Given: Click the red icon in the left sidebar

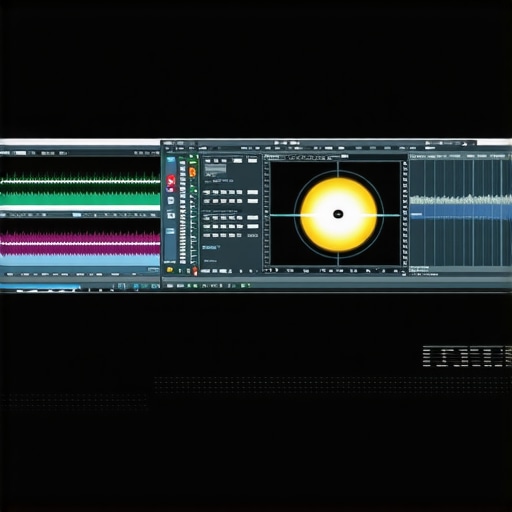Looking at the screenshot, I should pos(171,180).
